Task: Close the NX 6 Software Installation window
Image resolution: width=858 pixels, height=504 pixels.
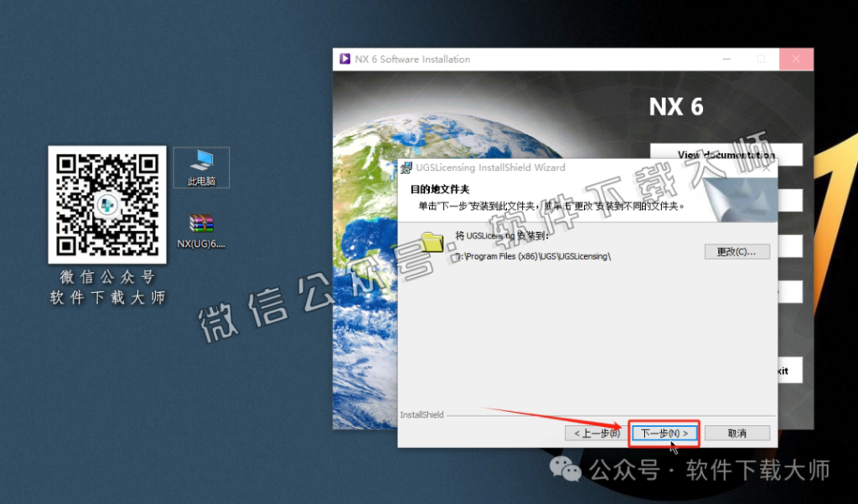Action: (x=795, y=59)
